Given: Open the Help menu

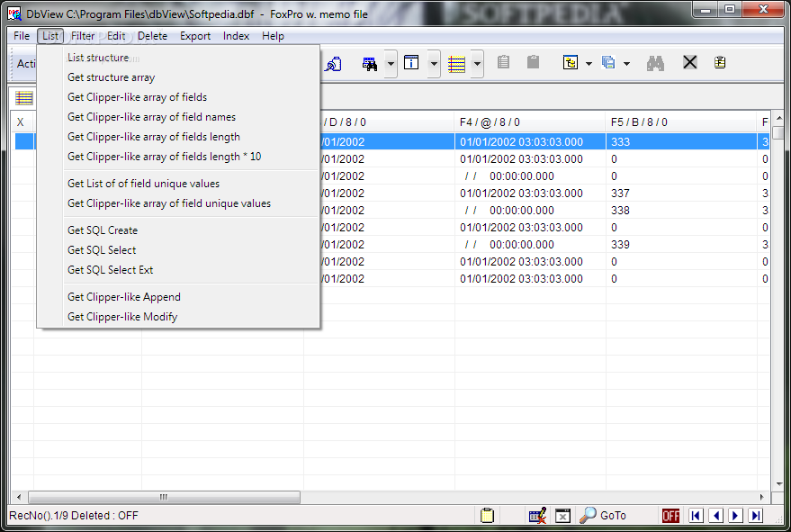Looking at the screenshot, I should coord(273,36).
